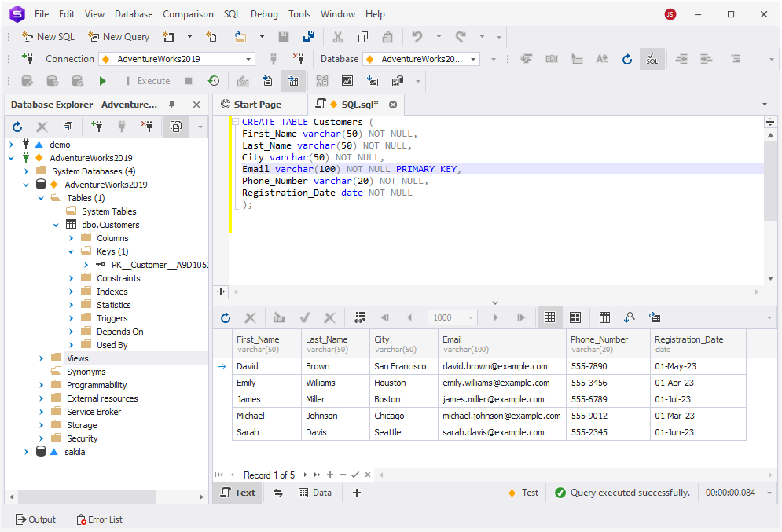
Task: Execute the query with the green play icon
Action: coord(102,80)
